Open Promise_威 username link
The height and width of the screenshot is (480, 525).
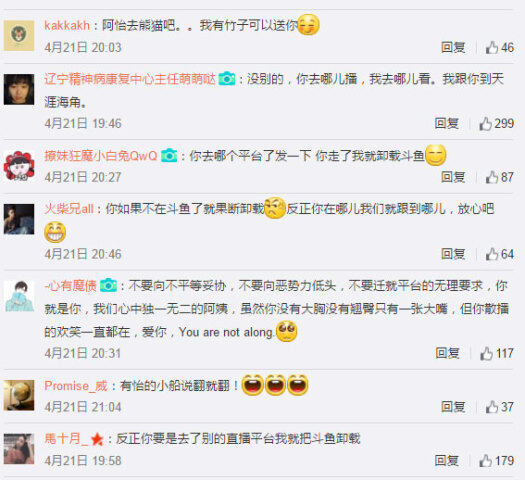76,386
